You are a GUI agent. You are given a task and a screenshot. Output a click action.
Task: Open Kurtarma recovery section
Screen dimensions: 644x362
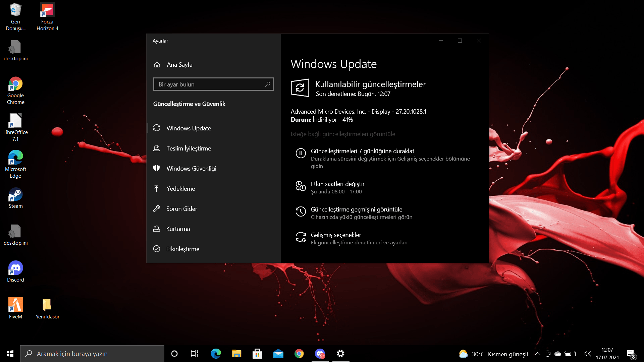pyautogui.click(x=178, y=229)
